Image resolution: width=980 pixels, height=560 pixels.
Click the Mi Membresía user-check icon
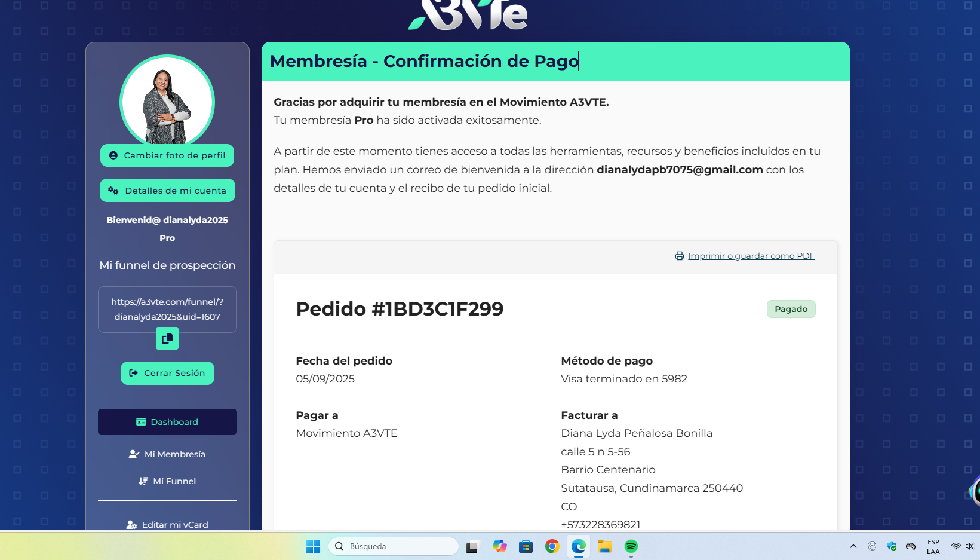click(x=134, y=454)
